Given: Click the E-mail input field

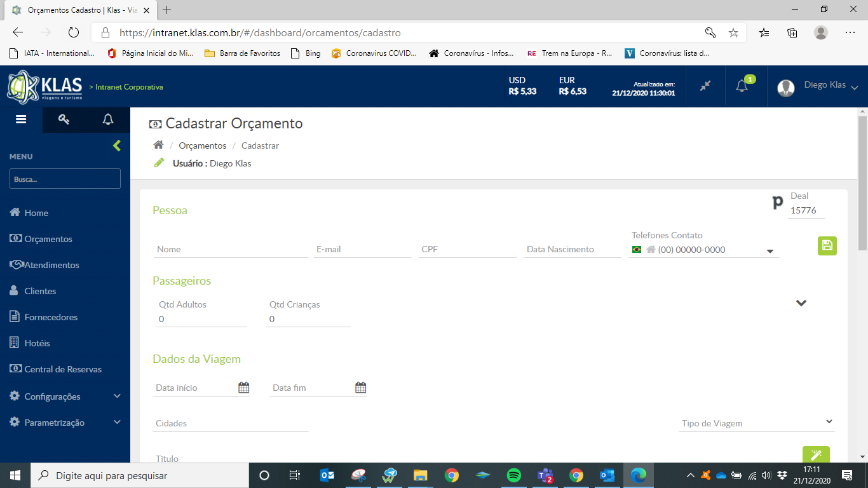Looking at the screenshot, I should [x=362, y=249].
